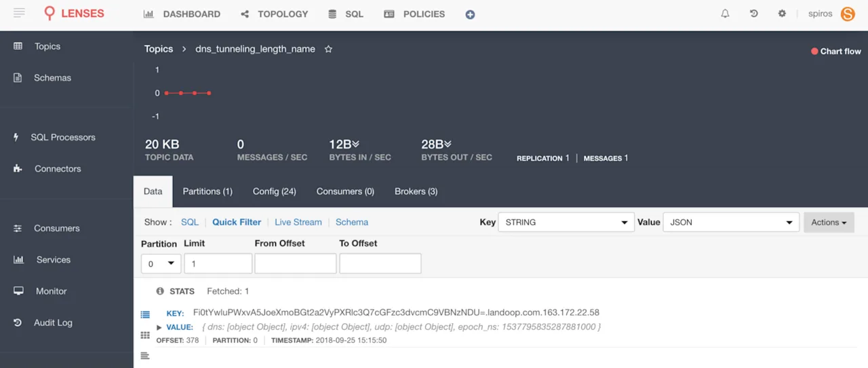This screenshot has height=368, width=868.
Task: Switch to raw text view icon
Action: (x=145, y=356)
